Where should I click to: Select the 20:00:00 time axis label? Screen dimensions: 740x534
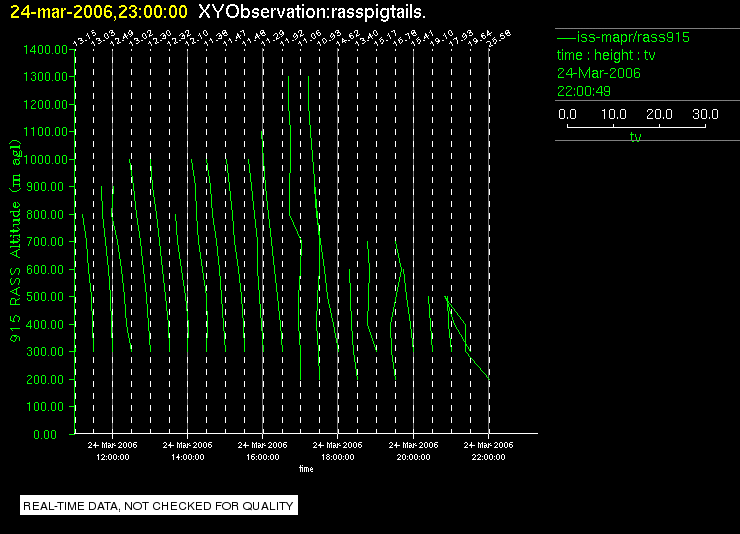point(413,457)
